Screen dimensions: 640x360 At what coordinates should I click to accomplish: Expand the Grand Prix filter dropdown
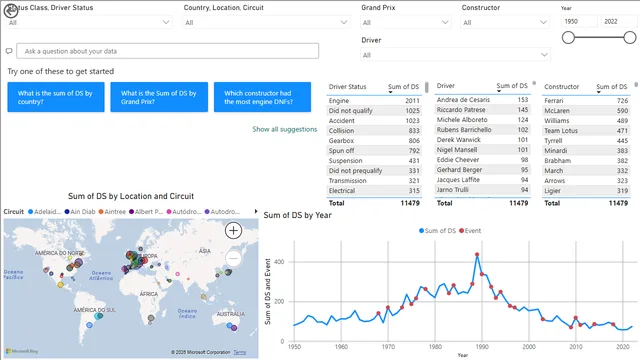[406, 22]
